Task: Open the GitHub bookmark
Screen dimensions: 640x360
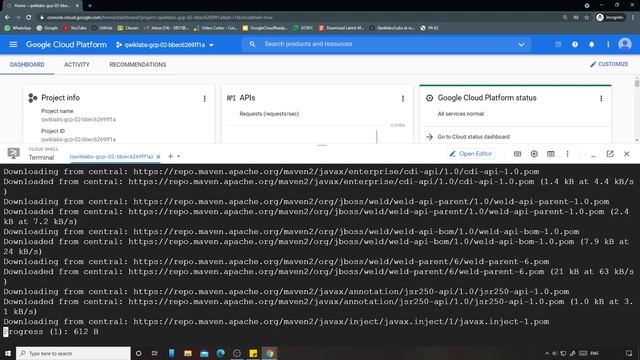Action: click(102, 28)
